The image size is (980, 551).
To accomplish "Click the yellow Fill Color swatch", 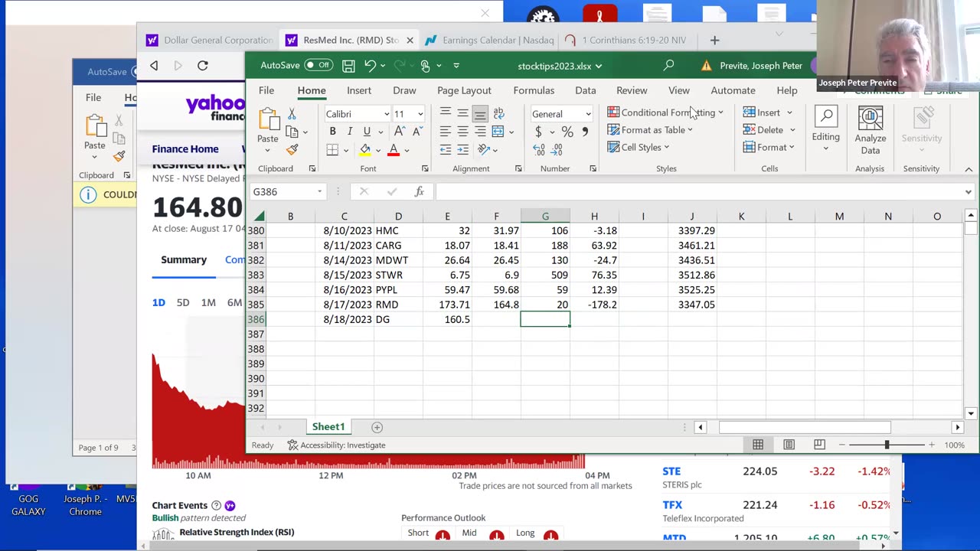I will point(365,150).
